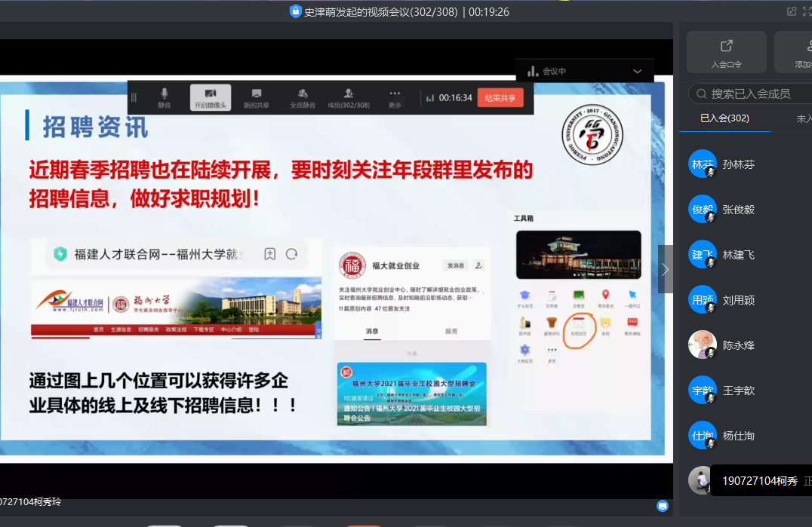Mute microphone with the 静音 button
The image size is (812, 527).
165,97
